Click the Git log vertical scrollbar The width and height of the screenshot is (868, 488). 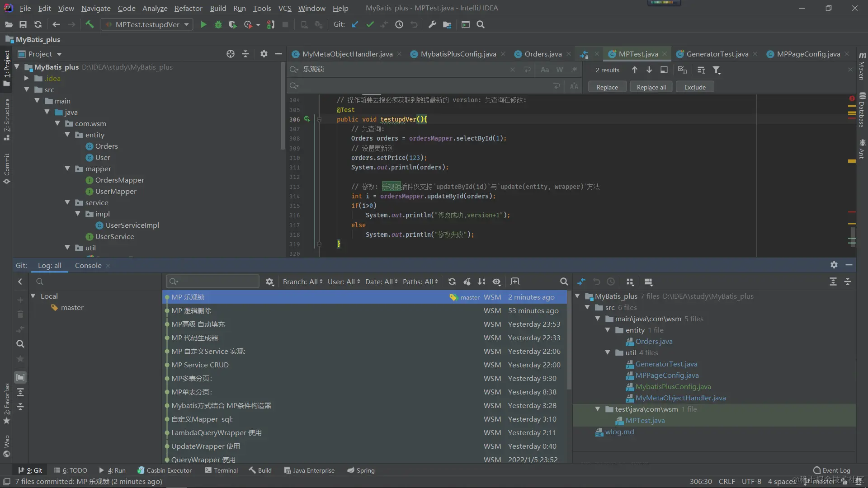[x=569, y=340]
